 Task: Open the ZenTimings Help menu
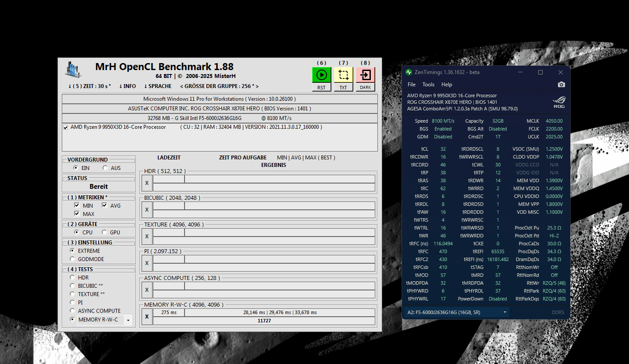(x=447, y=85)
